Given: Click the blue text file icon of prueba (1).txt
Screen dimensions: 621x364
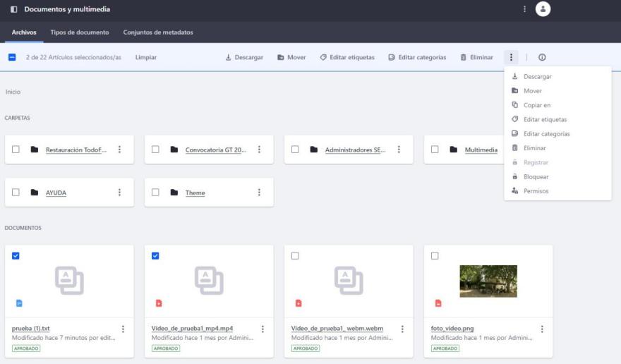Looking at the screenshot, I should pyautogui.click(x=19, y=303).
